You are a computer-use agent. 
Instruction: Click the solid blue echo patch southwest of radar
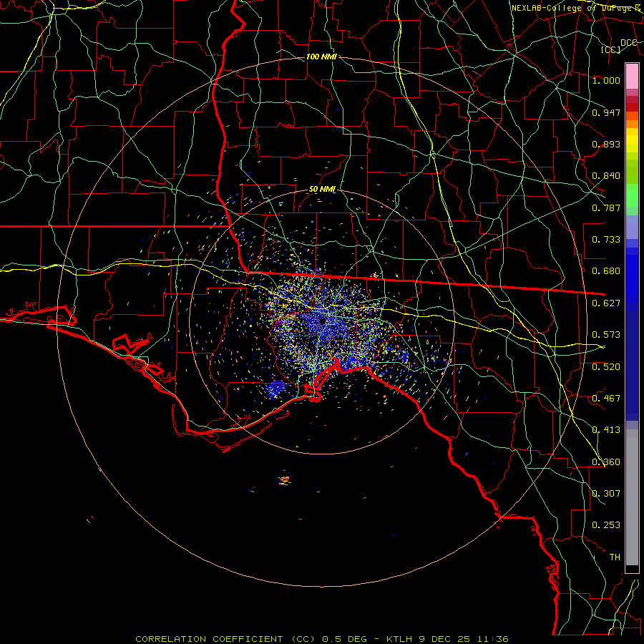[277, 389]
